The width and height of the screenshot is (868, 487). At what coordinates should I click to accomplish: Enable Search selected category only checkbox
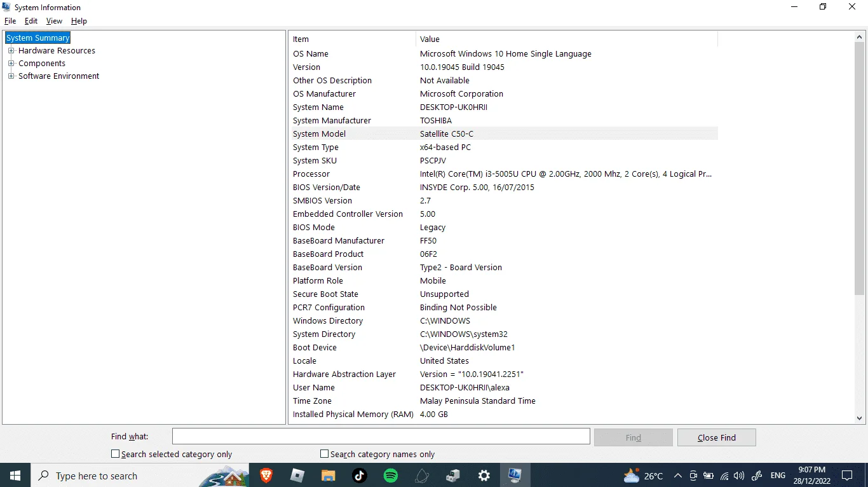tap(115, 454)
